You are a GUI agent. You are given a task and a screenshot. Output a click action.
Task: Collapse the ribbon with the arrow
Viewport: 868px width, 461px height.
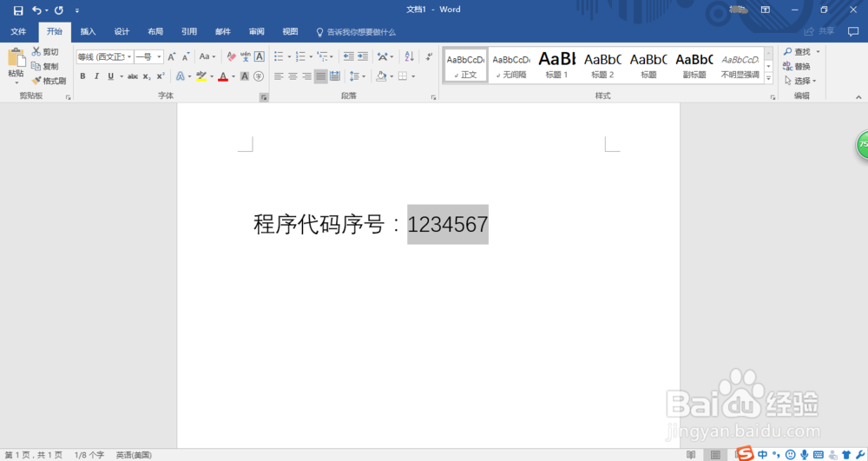(858, 97)
